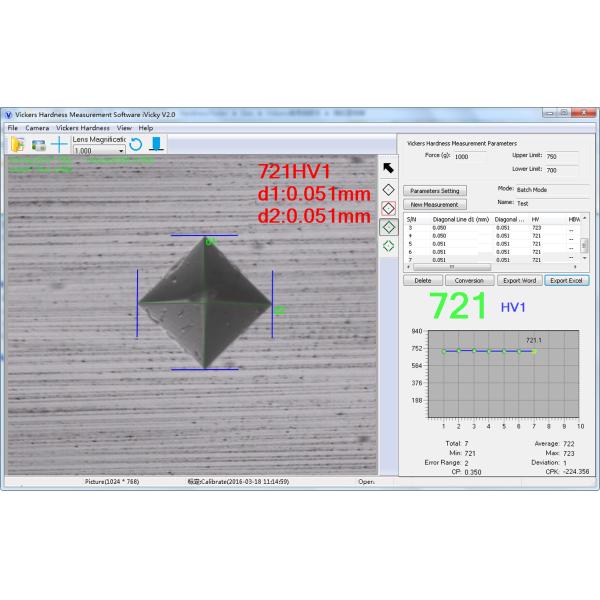
Task: Click the open folder icon in toolbar
Action: pyautogui.click(x=17, y=145)
